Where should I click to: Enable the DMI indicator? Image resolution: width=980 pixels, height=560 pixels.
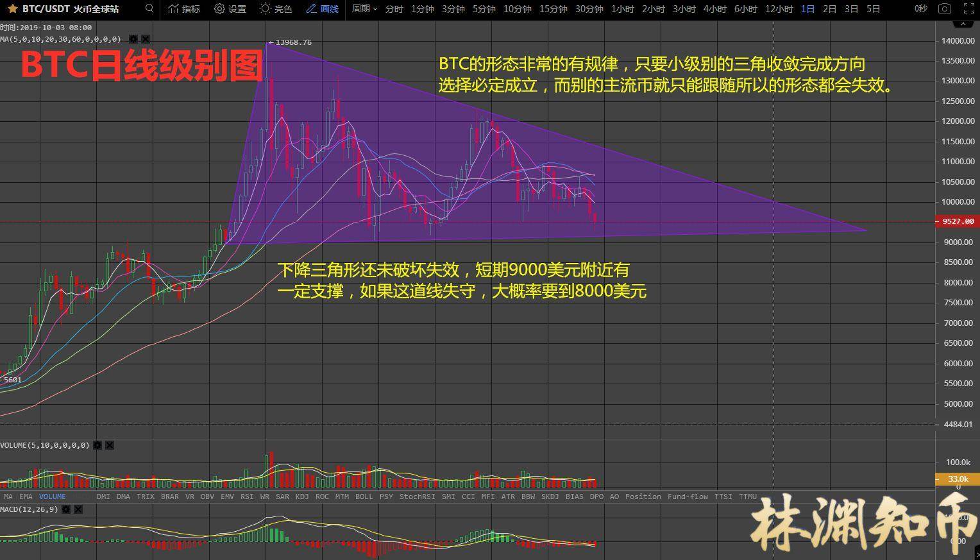[103, 496]
